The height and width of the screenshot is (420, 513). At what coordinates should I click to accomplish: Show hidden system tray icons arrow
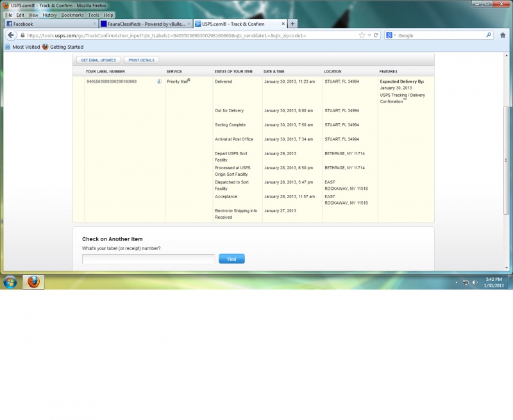[x=457, y=283]
